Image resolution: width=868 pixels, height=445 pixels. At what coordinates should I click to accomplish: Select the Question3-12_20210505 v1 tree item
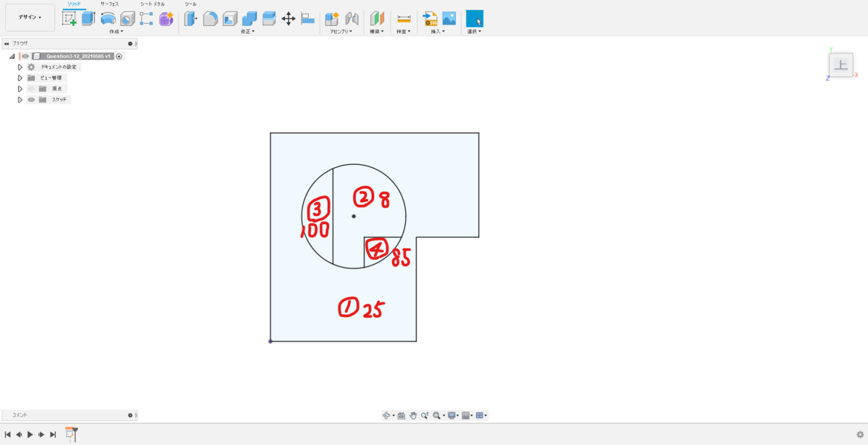78,56
